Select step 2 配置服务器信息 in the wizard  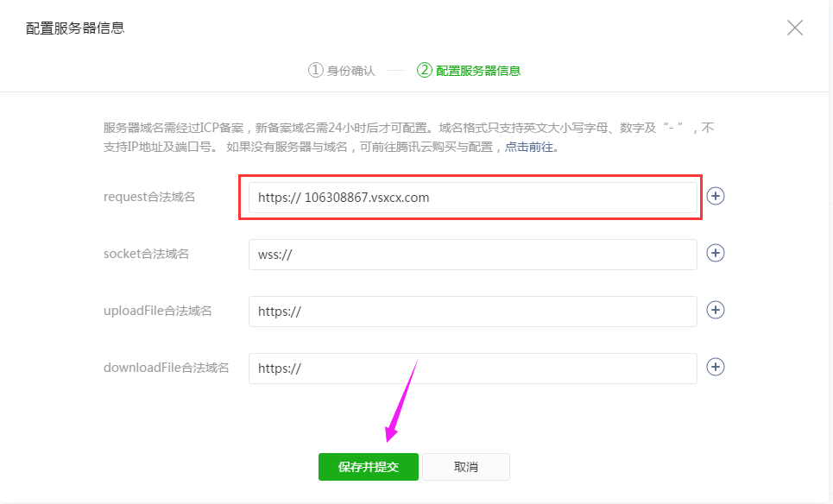tap(469, 71)
